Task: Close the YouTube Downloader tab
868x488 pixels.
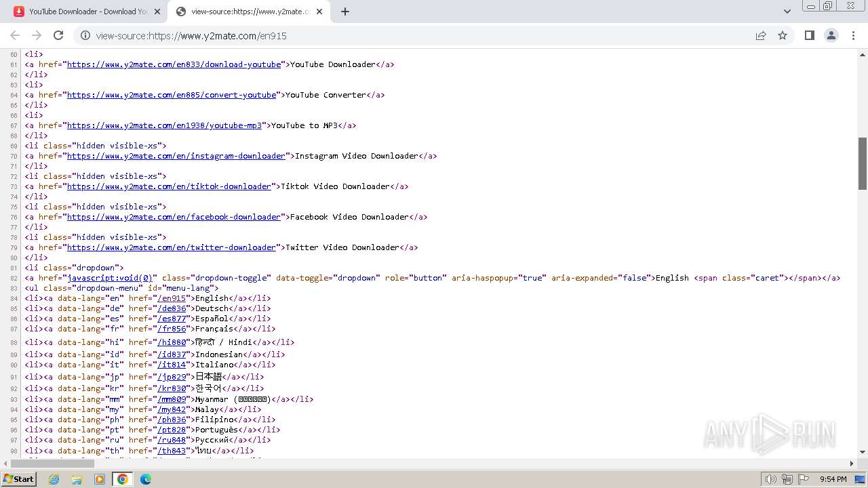Action: point(157,12)
